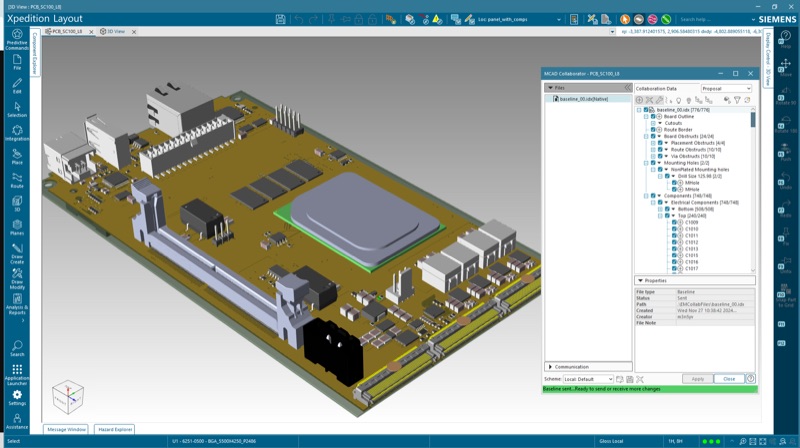The image size is (800, 448).
Task: Open Assistance in the left sidebar
Action: click(x=17, y=421)
